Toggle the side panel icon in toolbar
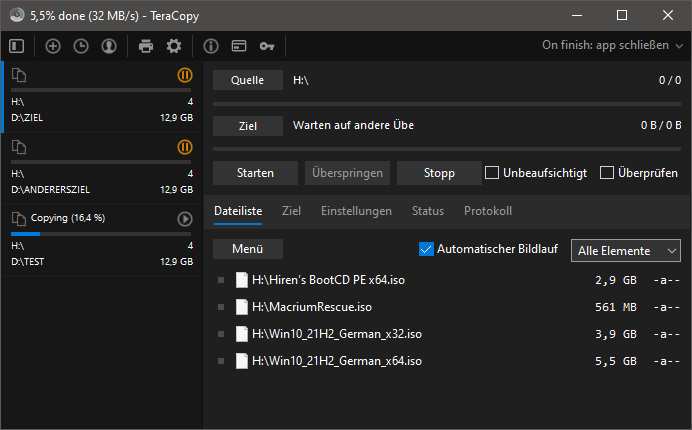Screen dimensions: 692x430 [x=17, y=46]
